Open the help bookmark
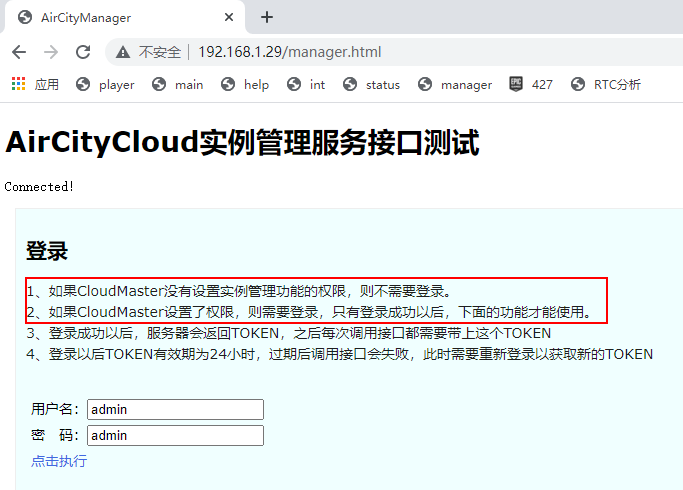This screenshot has height=490, width=683. point(246,85)
